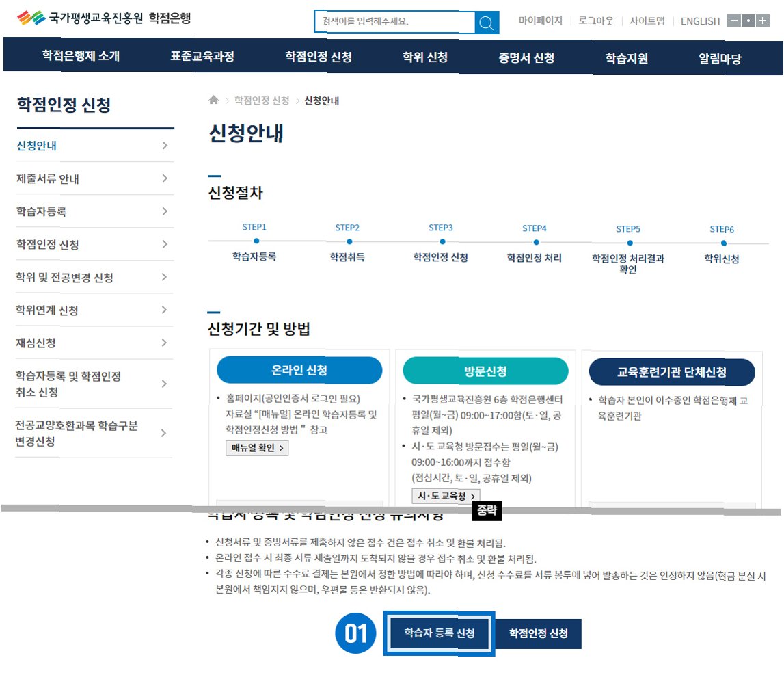Click 신청안내 breadcrumb text

pos(321,101)
